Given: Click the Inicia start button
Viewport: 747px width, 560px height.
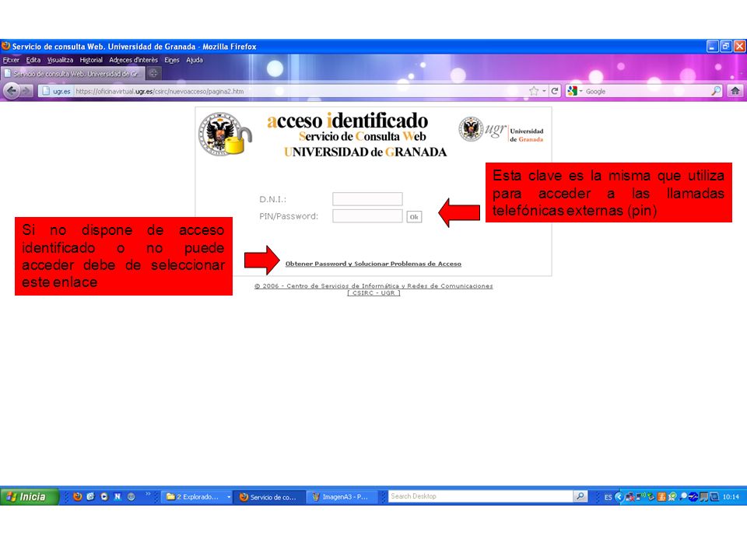Looking at the screenshot, I should (29, 497).
